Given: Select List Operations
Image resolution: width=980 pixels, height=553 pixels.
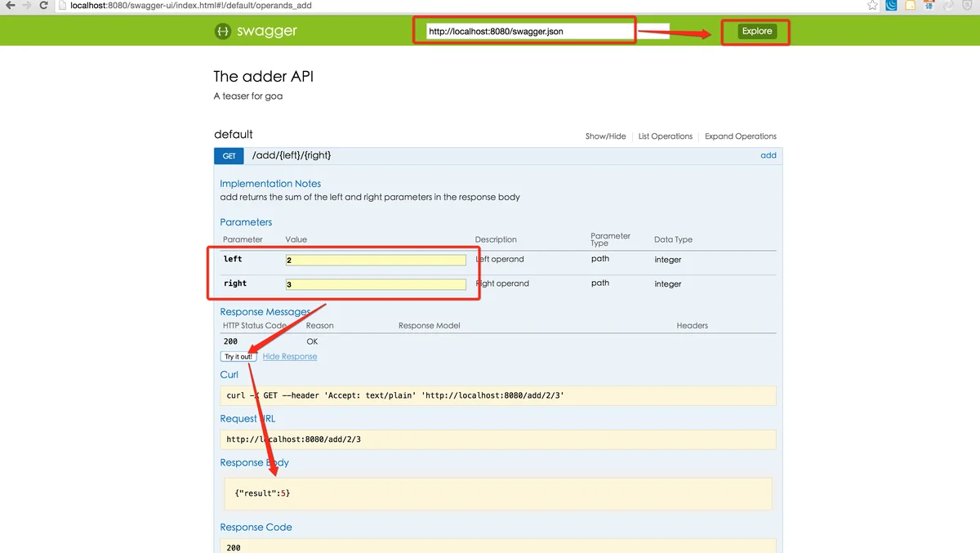Looking at the screenshot, I should click(x=665, y=136).
